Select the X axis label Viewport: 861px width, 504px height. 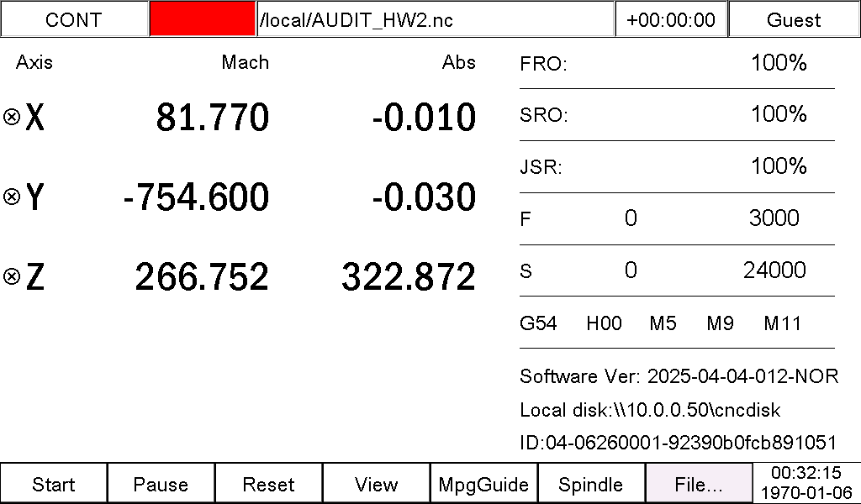(x=35, y=118)
